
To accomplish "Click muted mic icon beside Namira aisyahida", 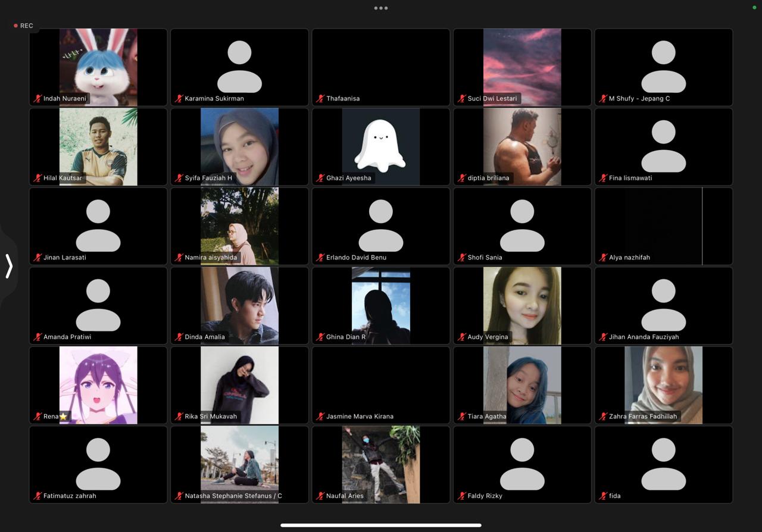I will pyautogui.click(x=179, y=258).
